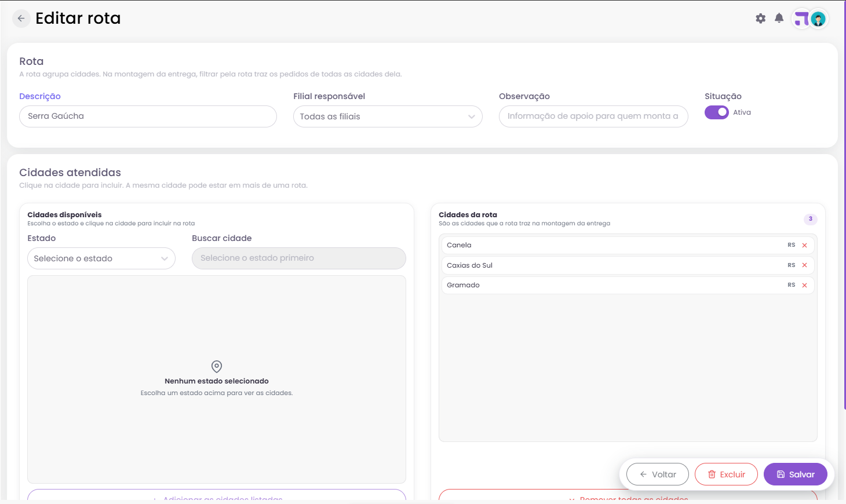Open the notifications bell
The image size is (846, 504).
779,19
